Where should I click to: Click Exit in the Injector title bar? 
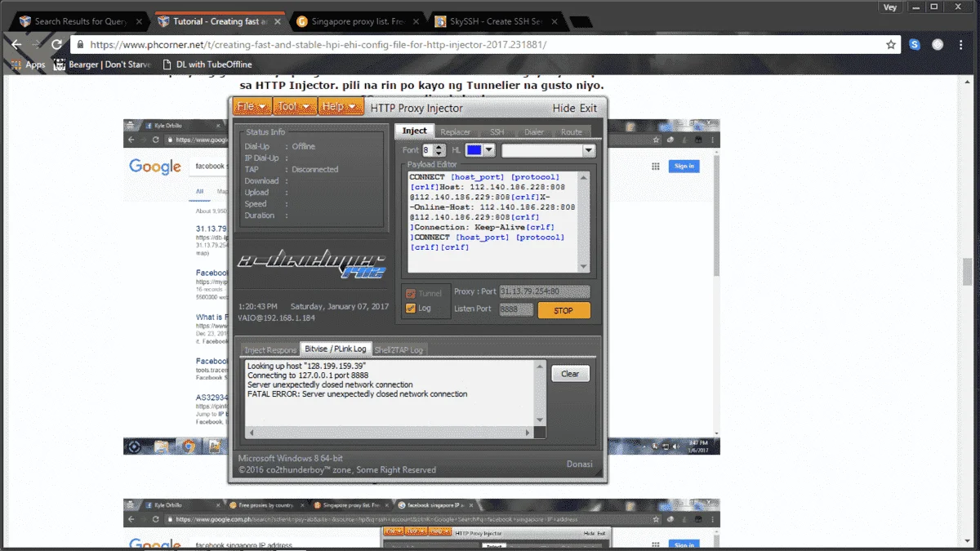[x=588, y=108]
